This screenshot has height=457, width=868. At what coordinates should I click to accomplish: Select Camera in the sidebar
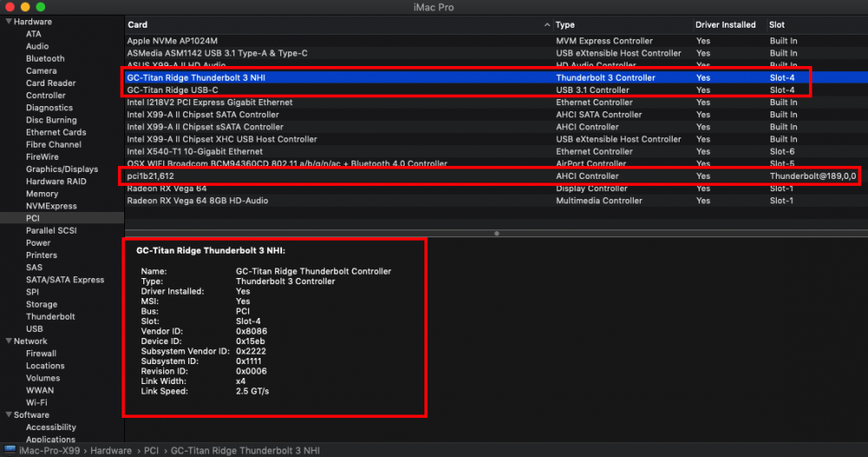(x=41, y=71)
